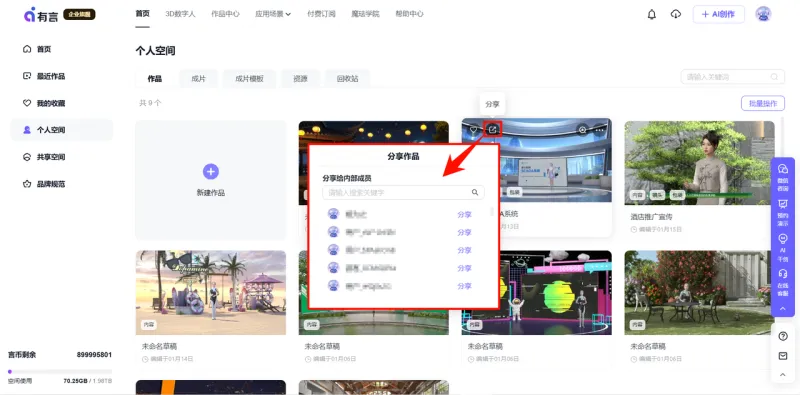Open the beach scene draft thumbnail
This screenshot has height=395, width=800.
(x=211, y=292)
